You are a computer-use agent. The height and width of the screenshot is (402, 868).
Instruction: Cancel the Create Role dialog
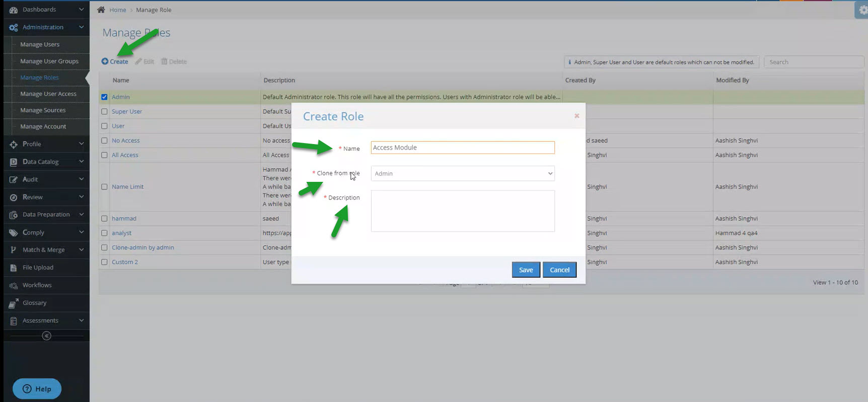coord(559,270)
